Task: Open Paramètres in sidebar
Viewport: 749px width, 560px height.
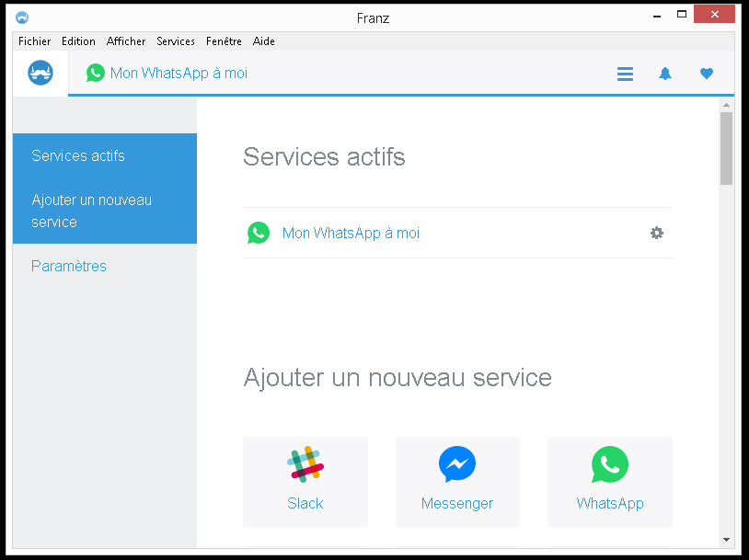Action: pyautogui.click(x=69, y=266)
